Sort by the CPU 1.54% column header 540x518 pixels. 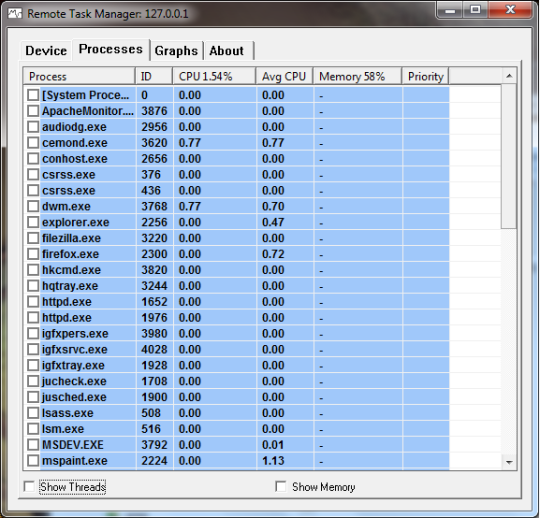214,76
